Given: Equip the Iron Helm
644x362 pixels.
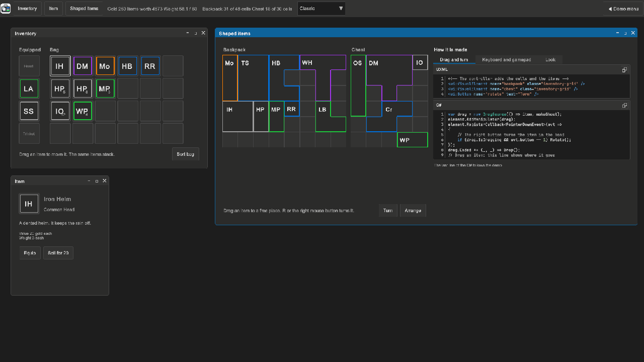Looking at the screenshot, I should pos(30,253).
